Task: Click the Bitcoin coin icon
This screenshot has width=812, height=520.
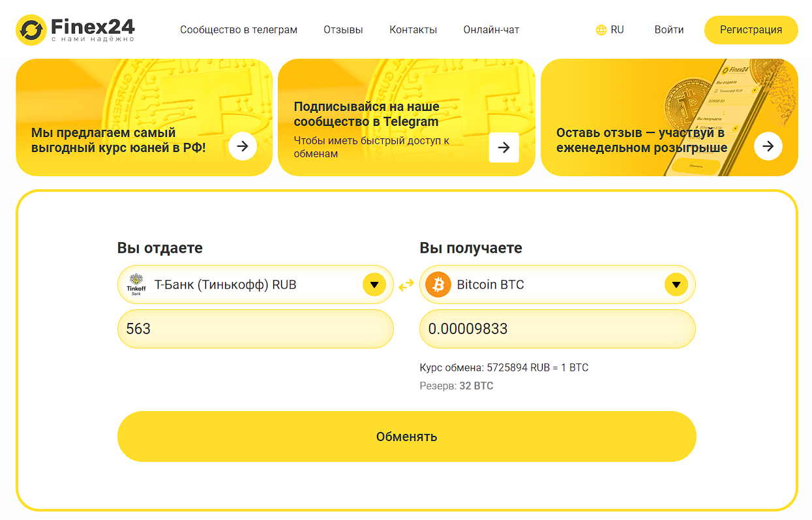Action: click(x=438, y=285)
